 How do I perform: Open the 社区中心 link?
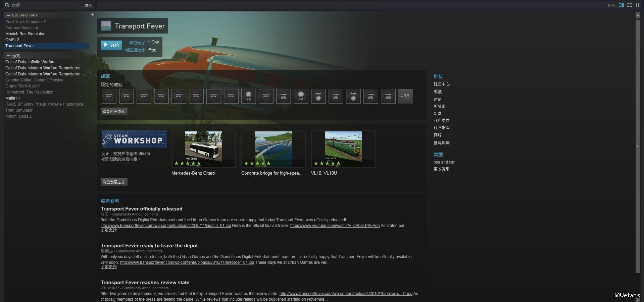click(441, 84)
